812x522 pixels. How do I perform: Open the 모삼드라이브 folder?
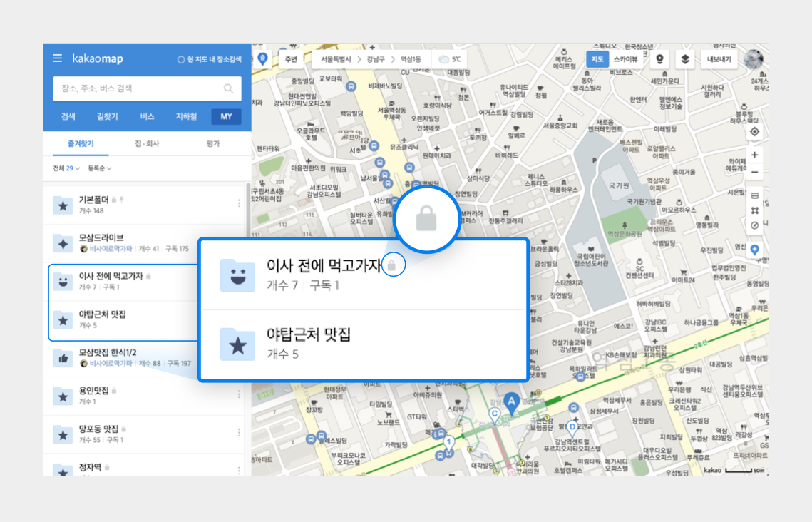[144, 243]
